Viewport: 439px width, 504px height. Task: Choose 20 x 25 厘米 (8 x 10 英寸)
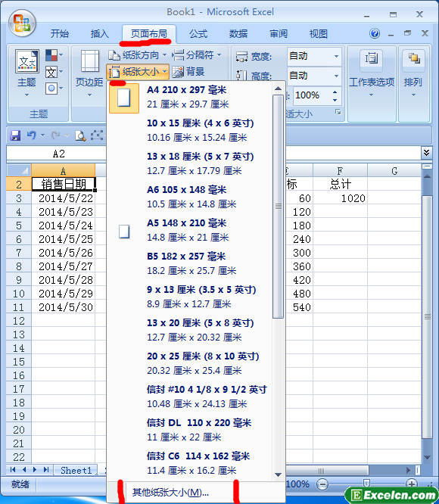click(190, 363)
